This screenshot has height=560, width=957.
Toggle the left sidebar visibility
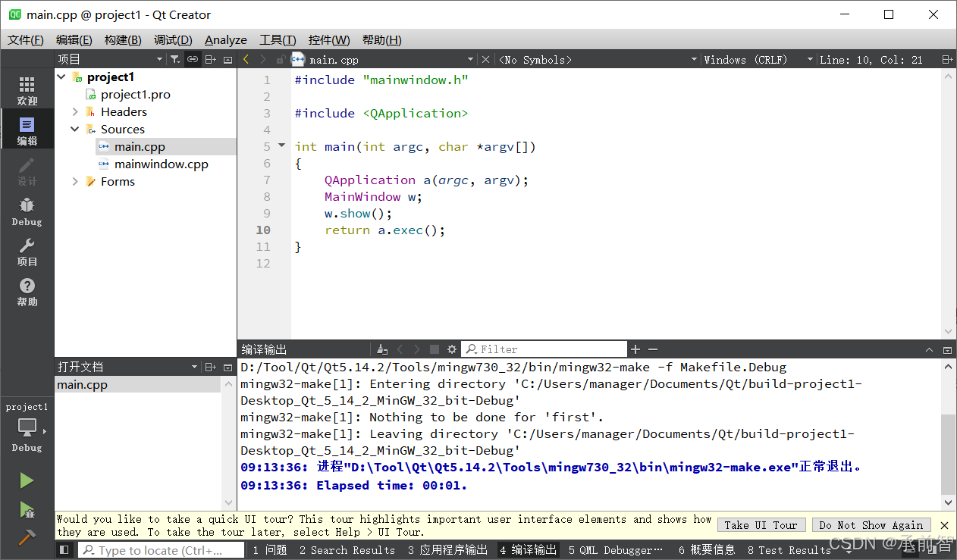coord(64,550)
